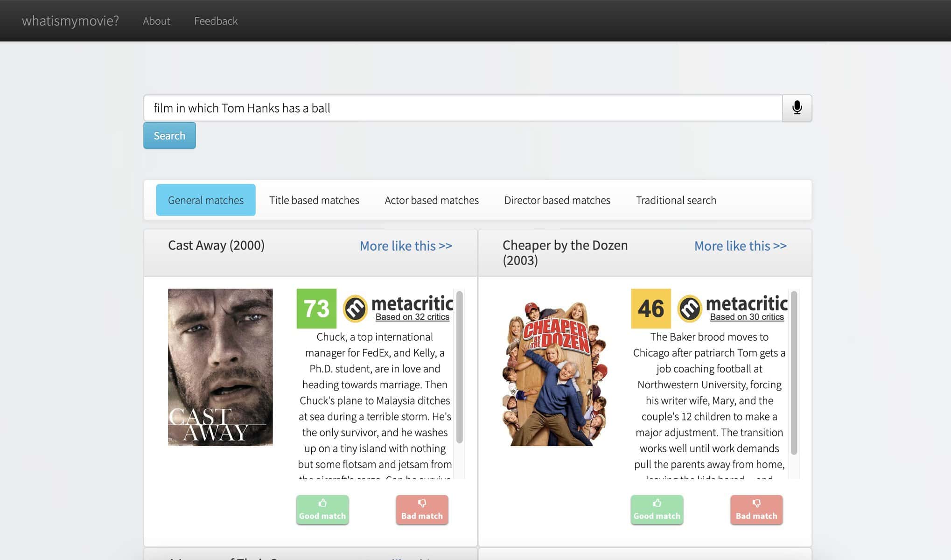This screenshot has width=951, height=560.
Task: Mark Cast Away as a Good match
Action: (322, 510)
